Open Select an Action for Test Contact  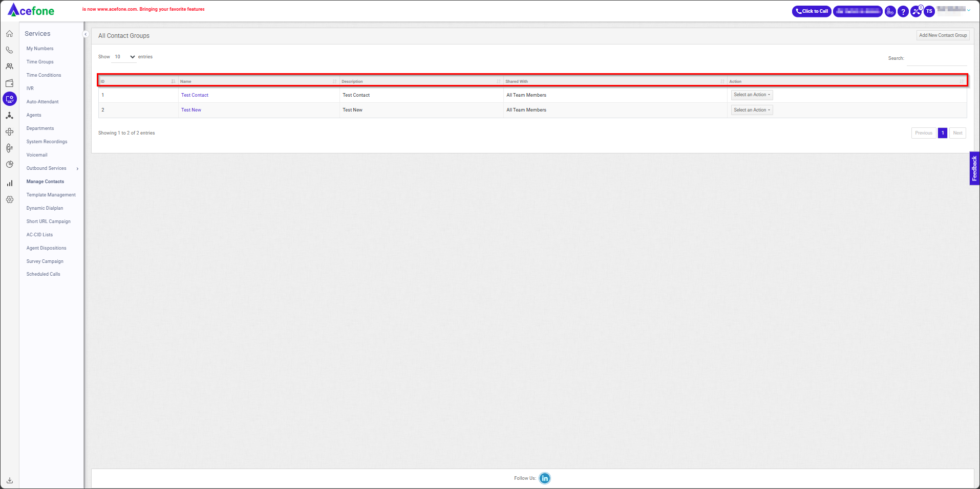click(x=752, y=95)
